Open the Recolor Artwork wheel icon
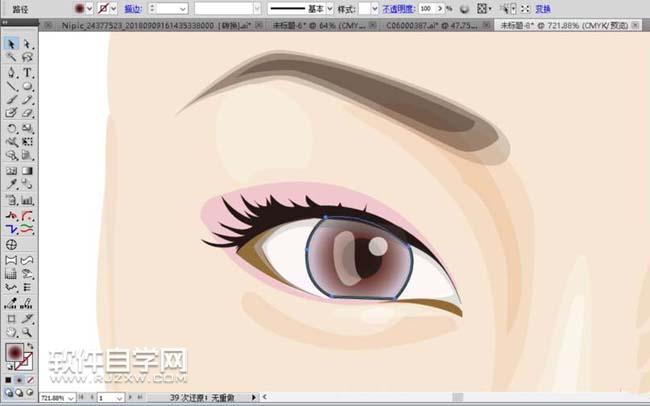This screenshot has width=650, height=406. (x=464, y=9)
